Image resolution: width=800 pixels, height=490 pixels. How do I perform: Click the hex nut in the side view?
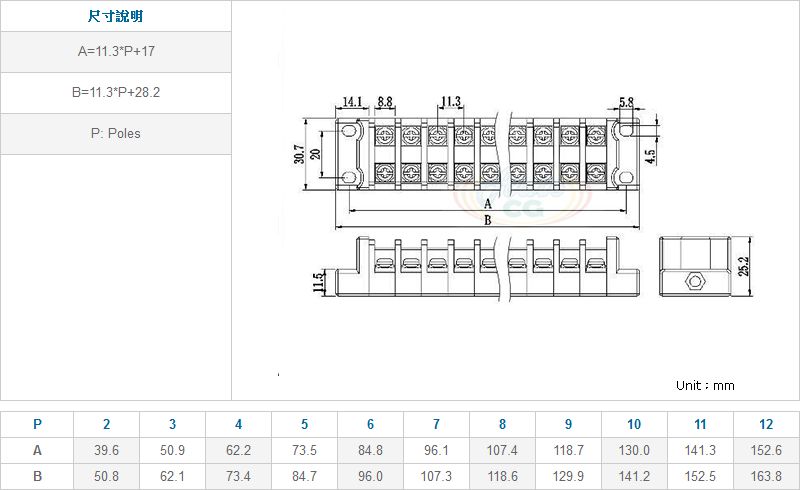(691, 281)
